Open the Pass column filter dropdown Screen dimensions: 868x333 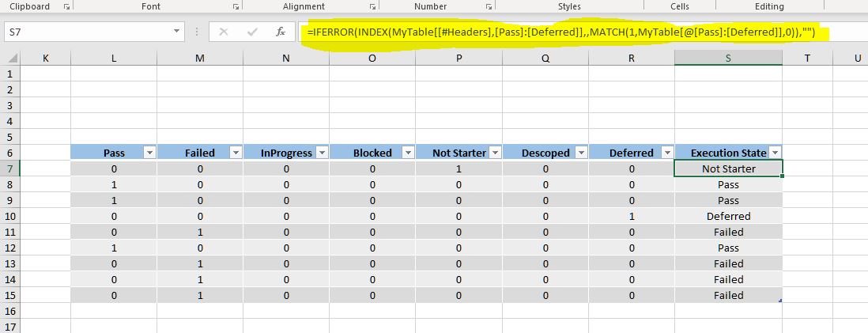149,153
